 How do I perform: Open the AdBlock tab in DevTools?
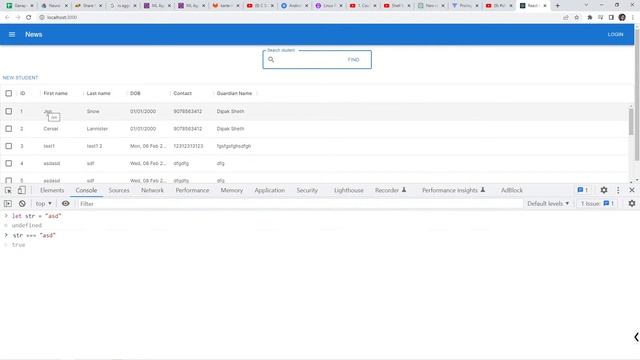tap(512, 190)
